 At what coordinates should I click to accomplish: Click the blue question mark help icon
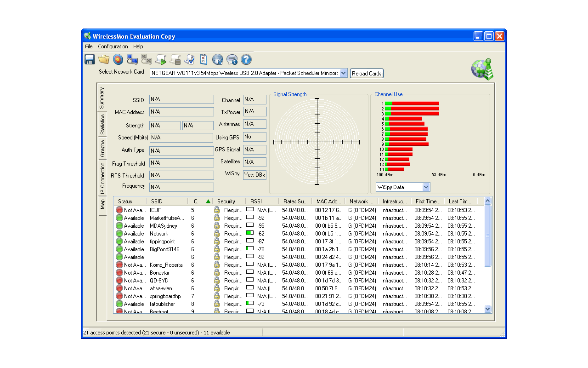(x=246, y=59)
